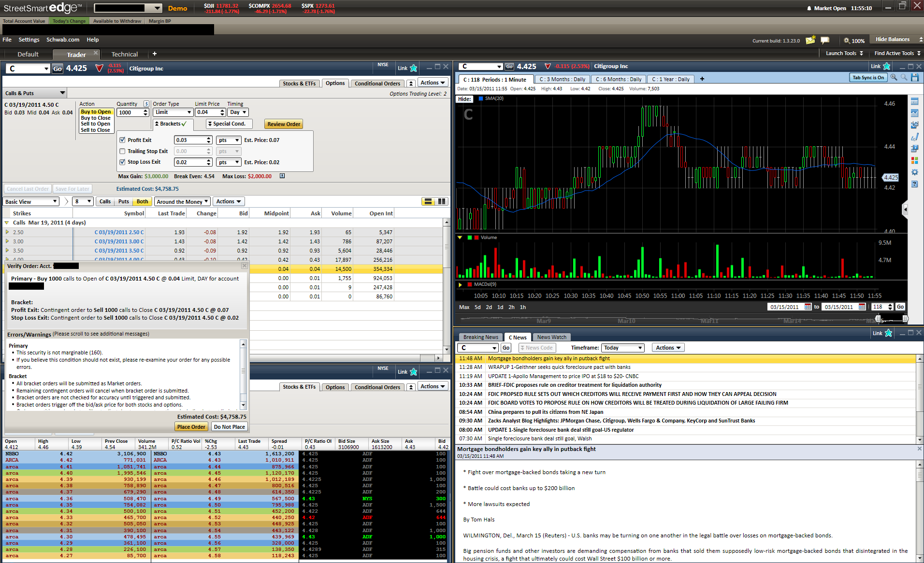Image resolution: width=924 pixels, height=563 pixels.
Task: Open chart settings gear icon
Action: click(914, 172)
